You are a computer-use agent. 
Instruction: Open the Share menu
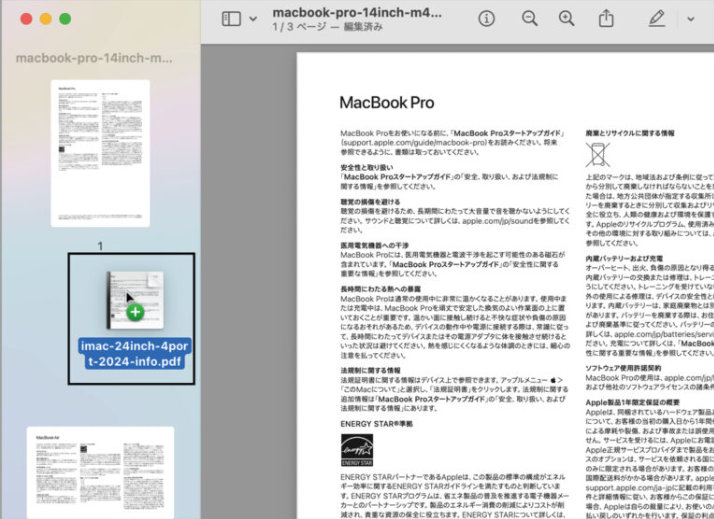pos(606,19)
